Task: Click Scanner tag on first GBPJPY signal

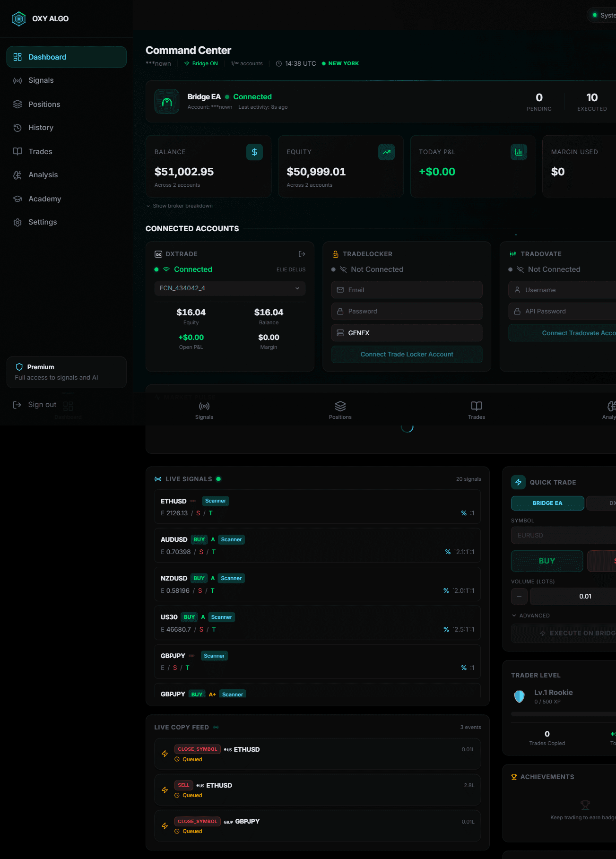Action: point(214,656)
